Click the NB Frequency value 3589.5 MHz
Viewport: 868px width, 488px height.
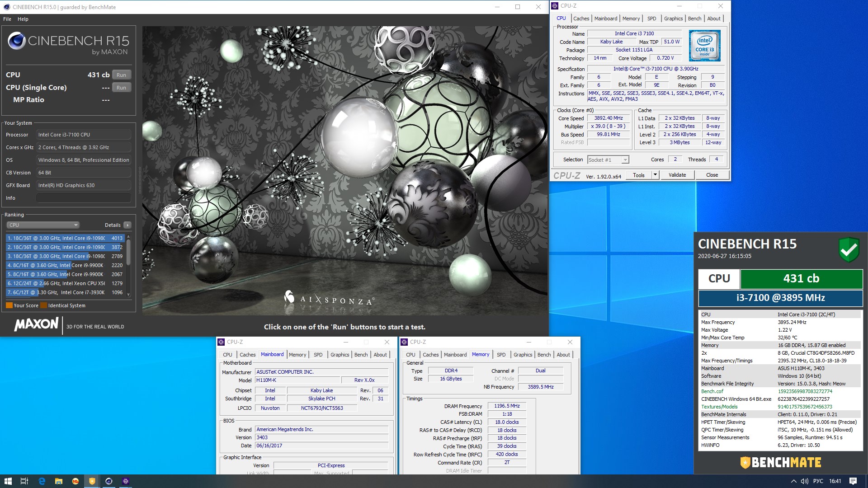pyautogui.click(x=540, y=387)
